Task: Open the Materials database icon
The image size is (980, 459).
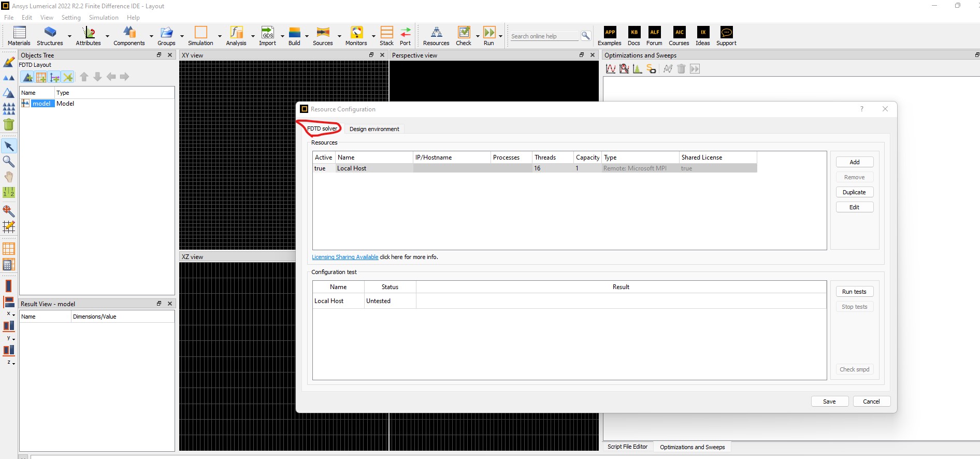Action: [19, 33]
